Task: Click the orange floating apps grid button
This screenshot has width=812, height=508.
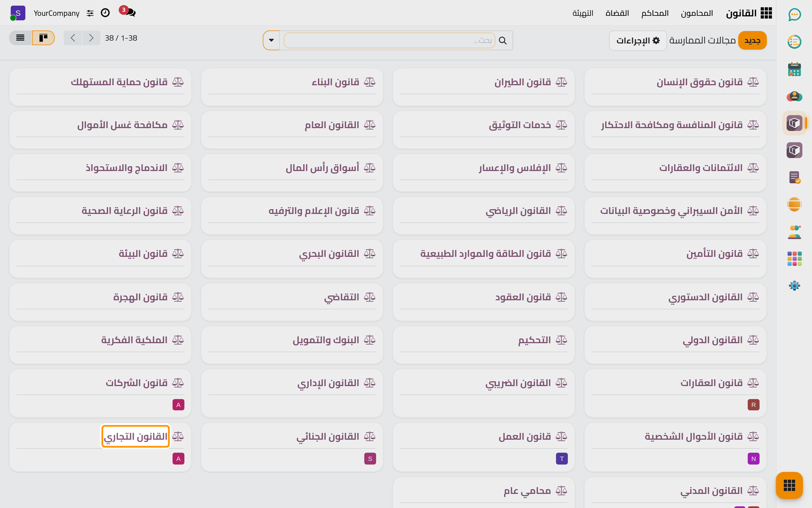Action: tap(789, 485)
